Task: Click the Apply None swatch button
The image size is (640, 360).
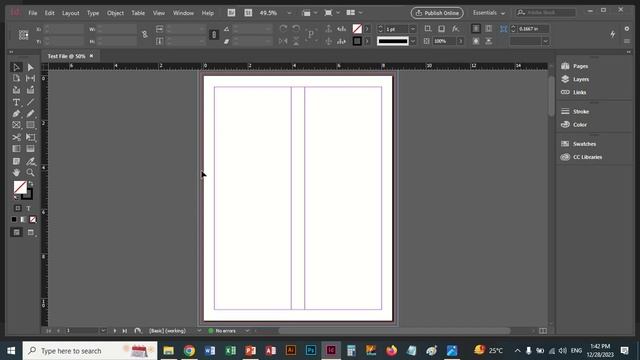Action: coord(33,220)
